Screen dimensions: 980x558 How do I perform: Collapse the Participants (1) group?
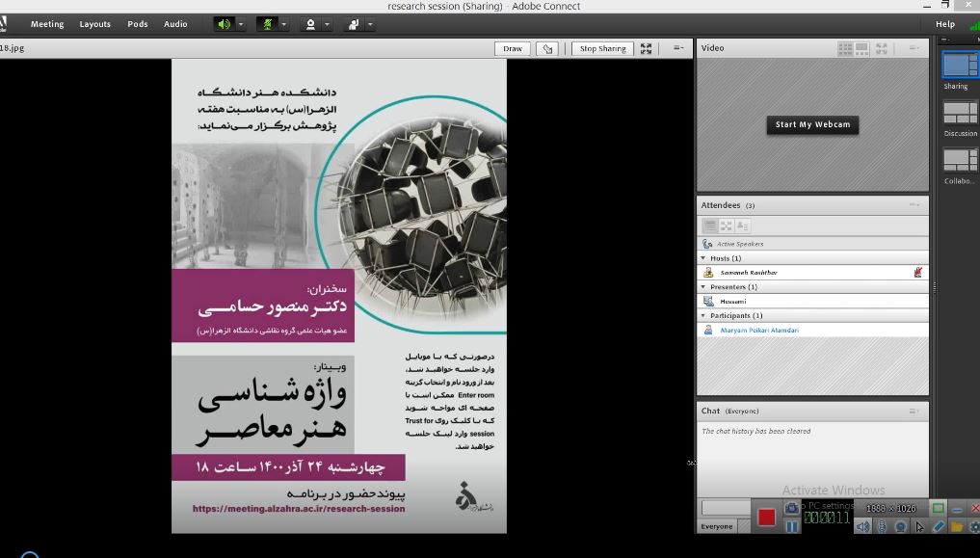click(703, 315)
